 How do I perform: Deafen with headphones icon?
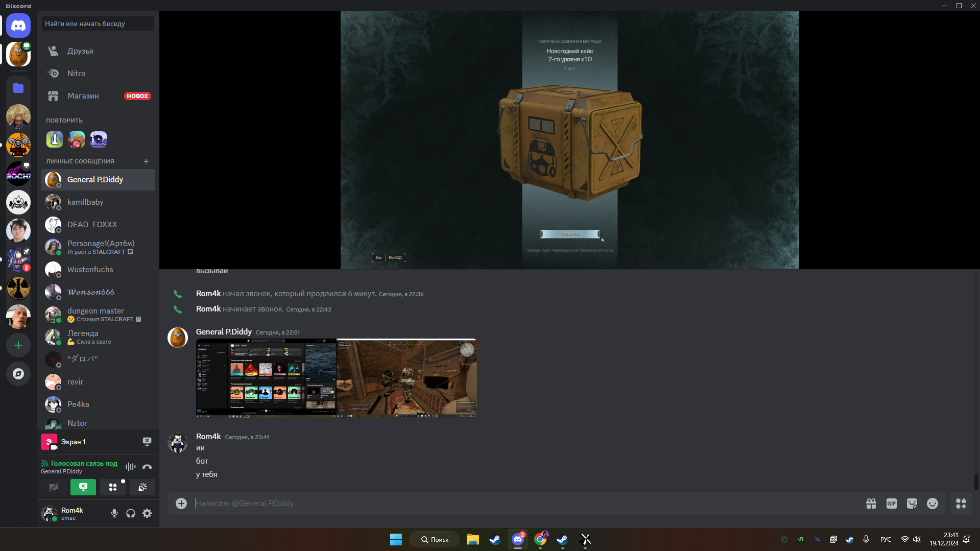point(131,513)
